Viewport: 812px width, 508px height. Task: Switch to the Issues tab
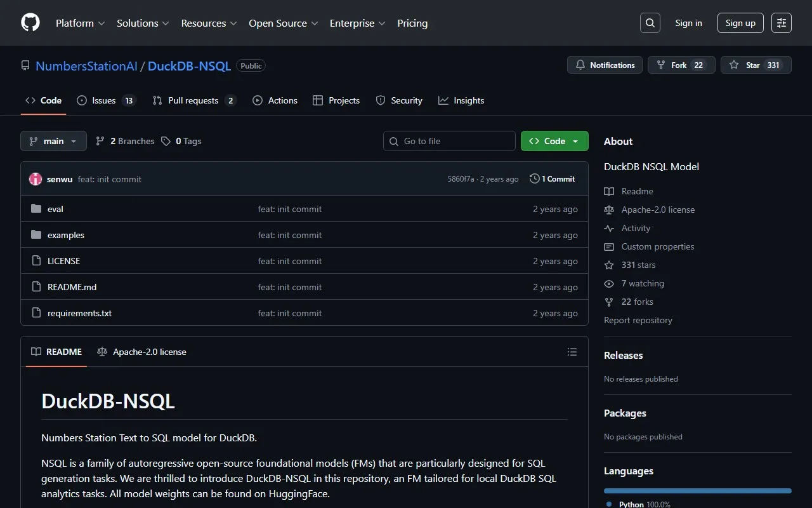pyautogui.click(x=106, y=100)
